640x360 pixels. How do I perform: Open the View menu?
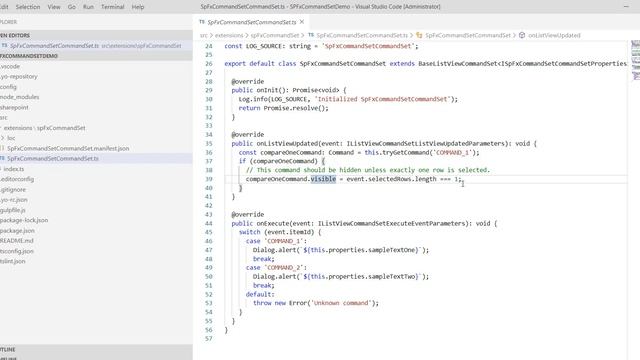54,7
